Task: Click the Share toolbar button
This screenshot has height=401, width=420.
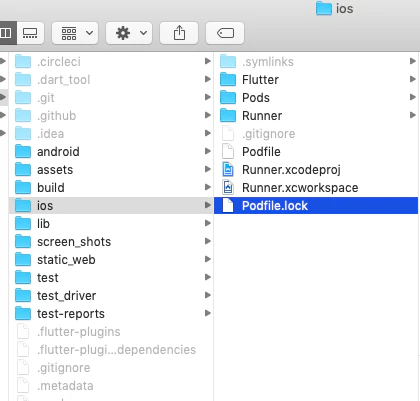Action: tap(179, 33)
